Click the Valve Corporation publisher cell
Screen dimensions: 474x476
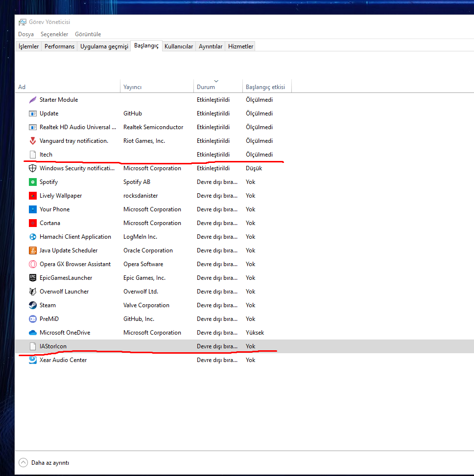pyautogui.click(x=146, y=305)
